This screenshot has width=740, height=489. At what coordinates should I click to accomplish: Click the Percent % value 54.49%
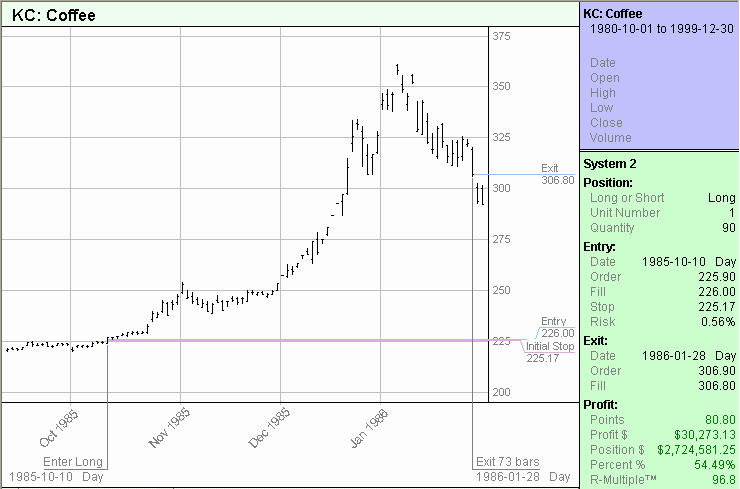coord(712,464)
